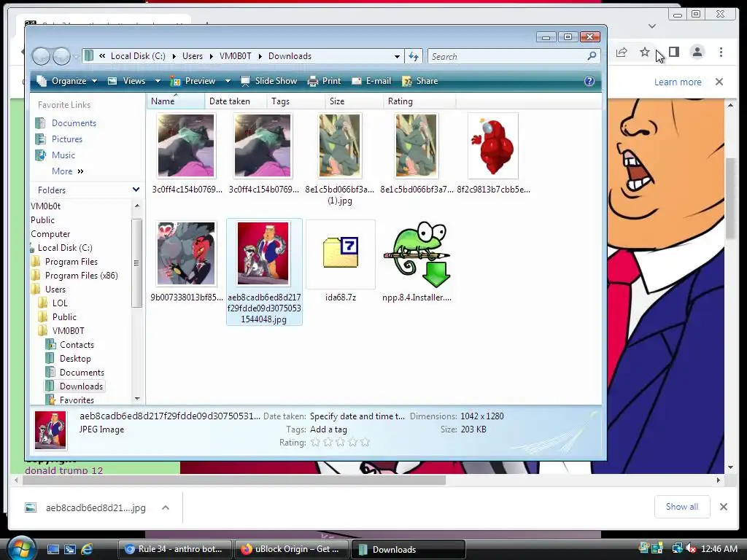Click the magnifier icon in the Search box

click(592, 56)
